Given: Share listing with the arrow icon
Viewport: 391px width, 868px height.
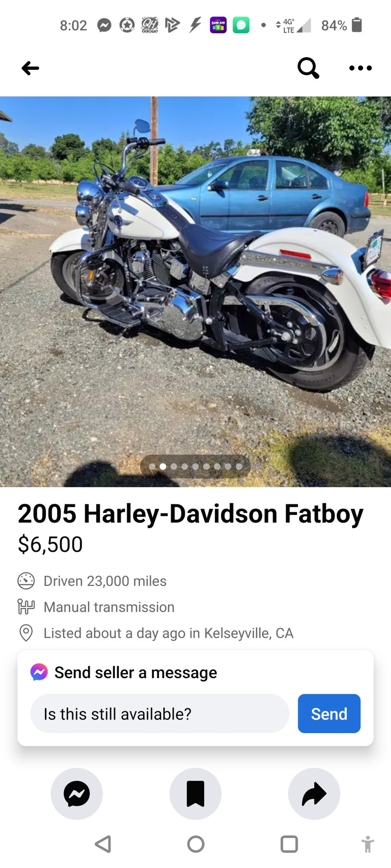Looking at the screenshot, I should [314, 793].
